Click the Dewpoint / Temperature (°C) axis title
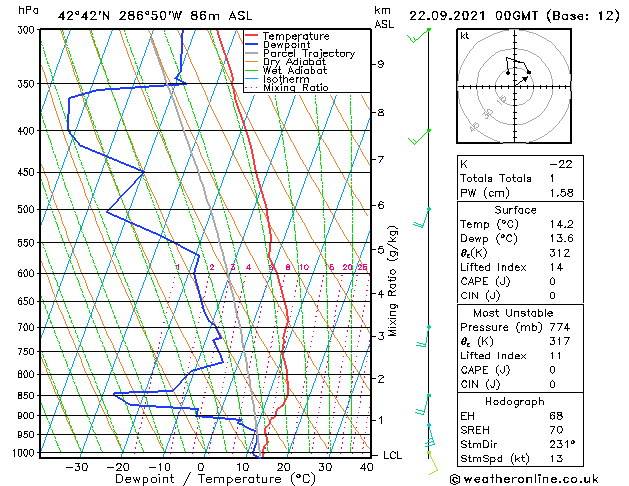The image size is (629, 486). tap(215, 479)
